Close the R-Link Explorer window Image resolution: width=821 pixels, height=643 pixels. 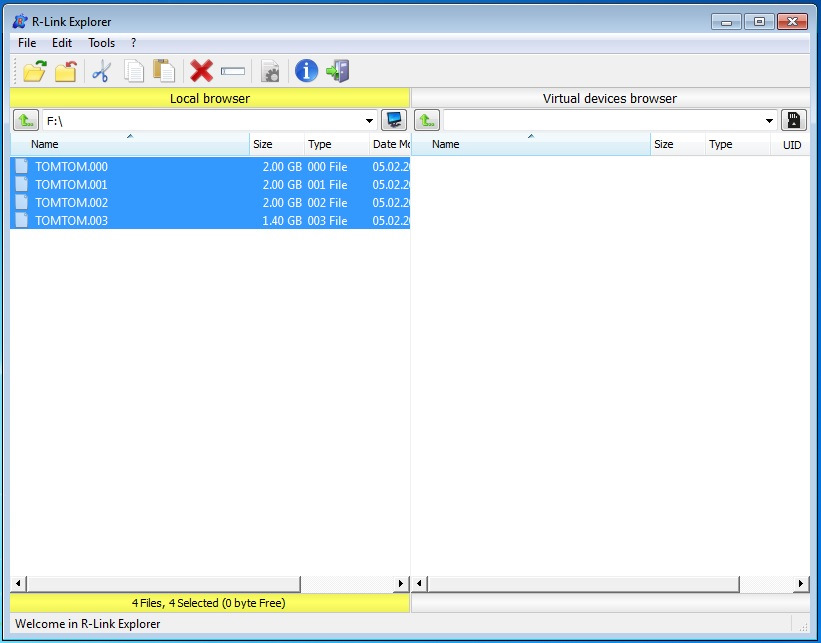(792, 22)
